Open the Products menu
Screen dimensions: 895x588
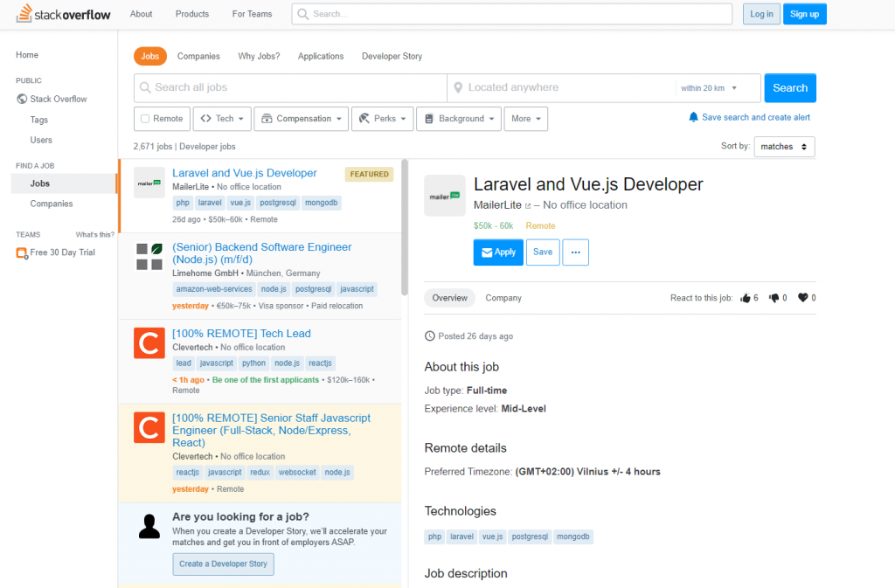(x=191, y=13)
